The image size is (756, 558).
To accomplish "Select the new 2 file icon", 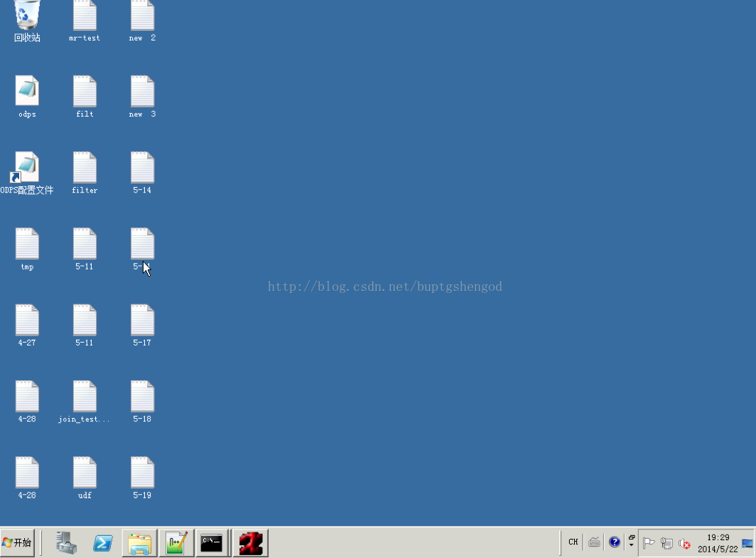I will tap(142, 20).
